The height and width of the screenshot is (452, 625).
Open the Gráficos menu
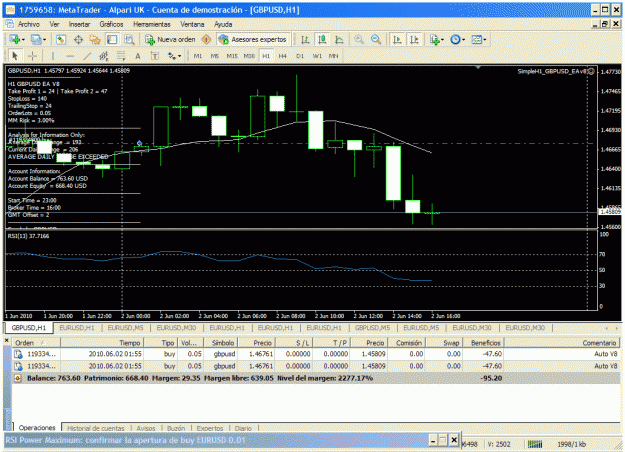pos(111,24)
